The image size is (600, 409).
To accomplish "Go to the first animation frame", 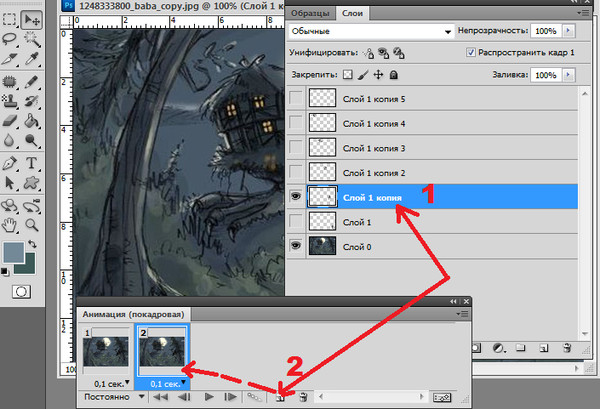I will [160, 397].
